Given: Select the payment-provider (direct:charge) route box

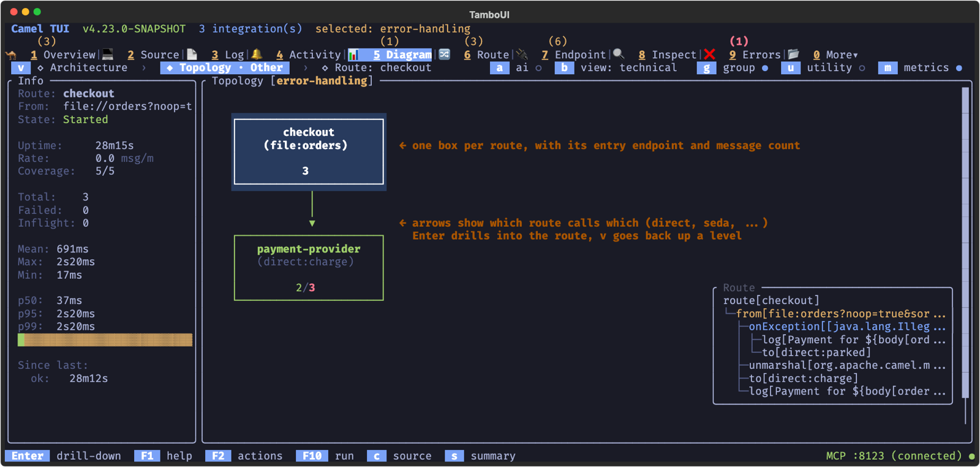Looking at the screenshot, I should click(x=309, y=268).
